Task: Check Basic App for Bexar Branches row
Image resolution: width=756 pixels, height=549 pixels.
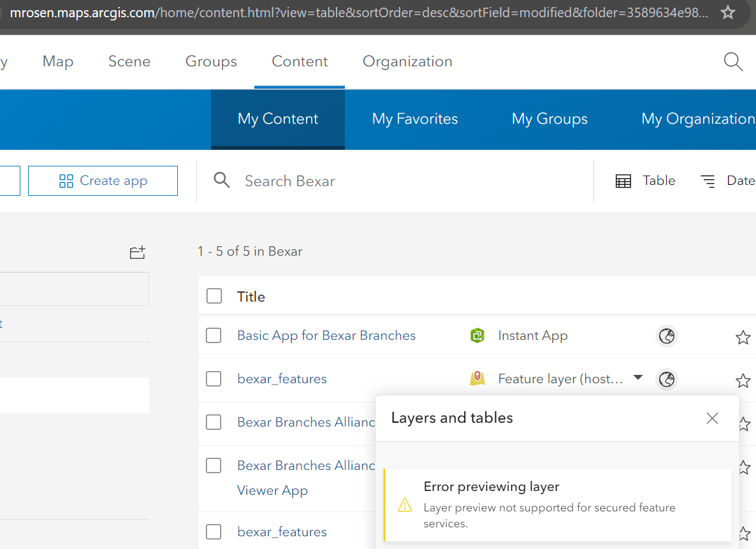Action: click(214, 335)
